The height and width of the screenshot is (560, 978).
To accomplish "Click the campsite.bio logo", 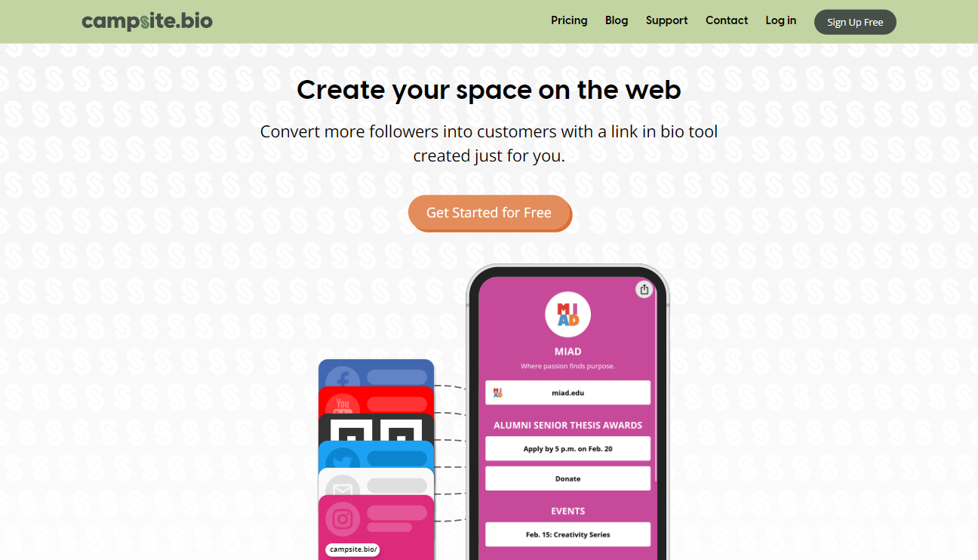I will [x=147, y=21].
